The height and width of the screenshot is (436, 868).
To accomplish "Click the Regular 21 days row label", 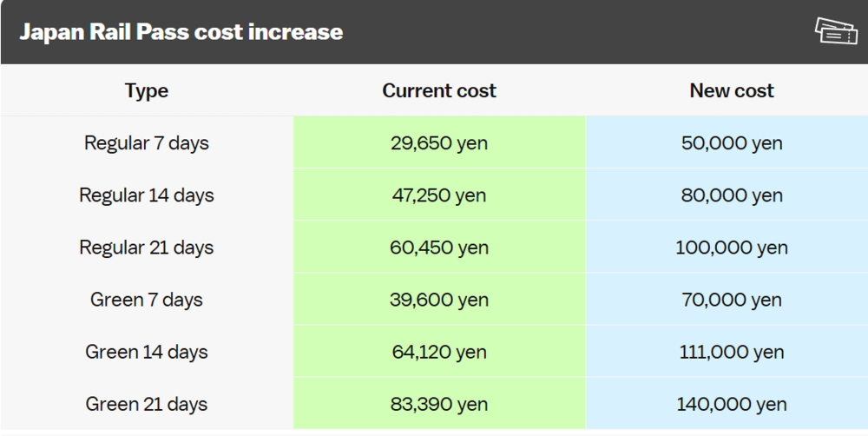I will pos(146,247).
